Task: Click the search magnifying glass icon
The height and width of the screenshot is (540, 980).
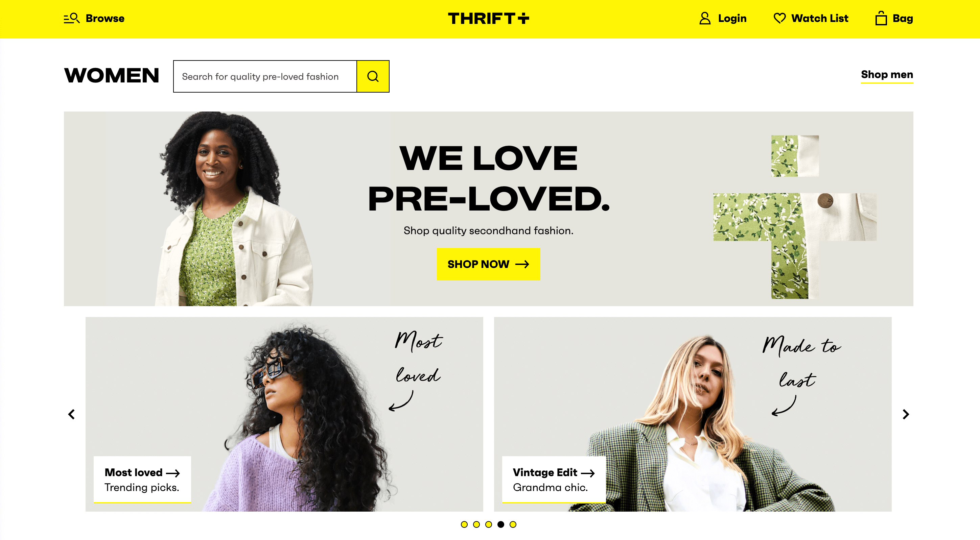Action: pos(373,76)
